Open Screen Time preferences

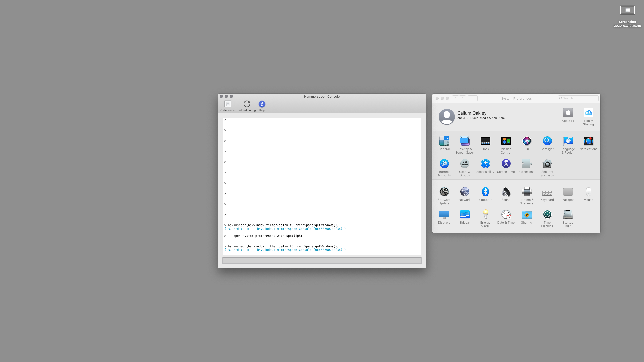[x=506, y=166]
